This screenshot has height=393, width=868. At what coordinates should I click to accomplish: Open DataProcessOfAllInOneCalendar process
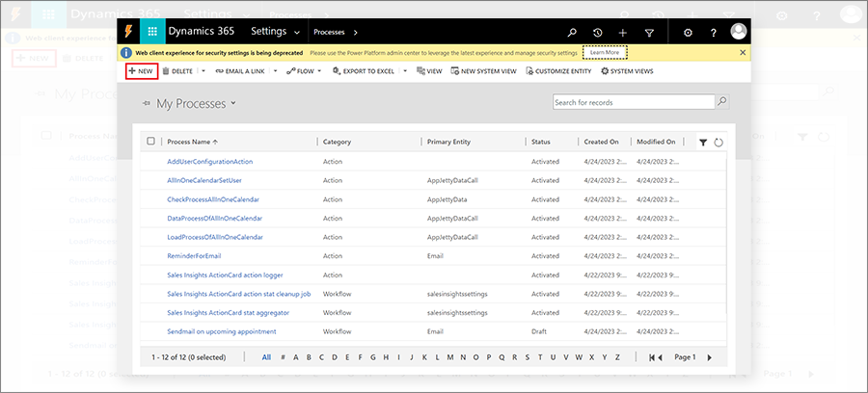(215, 218)
